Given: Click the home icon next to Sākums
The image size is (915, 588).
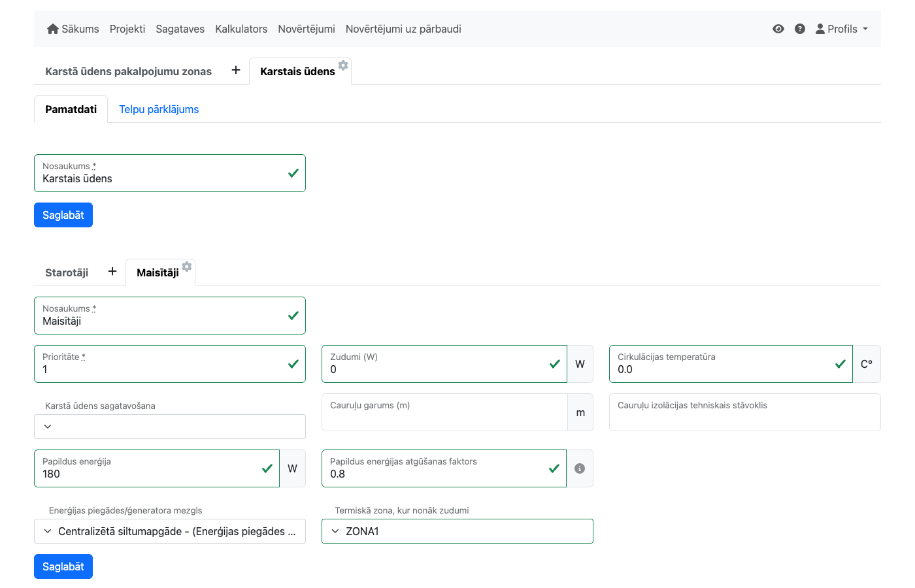Looking at the screenshot, I should (53, 29).
